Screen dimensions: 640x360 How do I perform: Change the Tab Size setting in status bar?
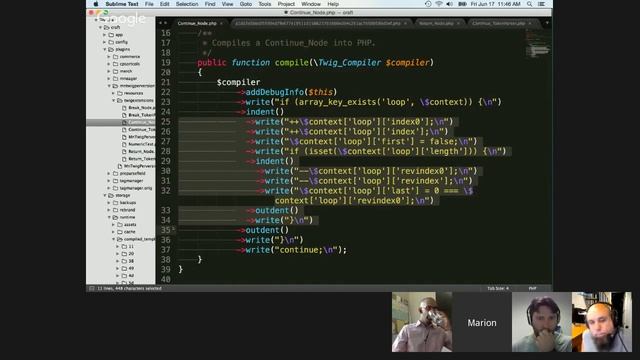coord(498,288)
